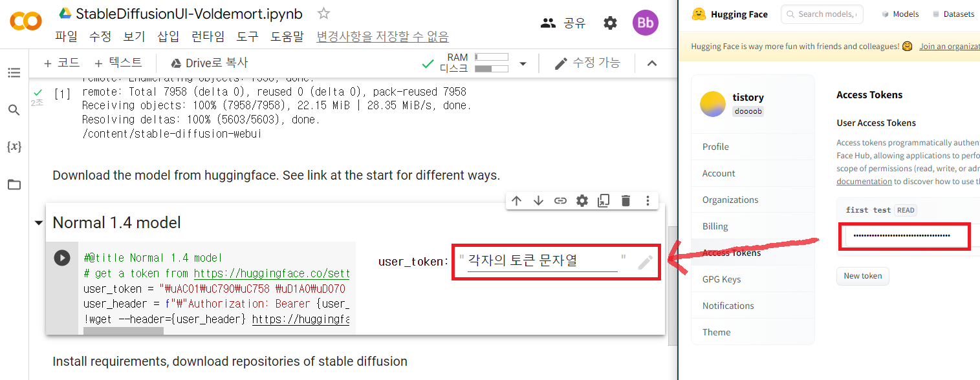Click the READ badge beside first test

(906, 210)
